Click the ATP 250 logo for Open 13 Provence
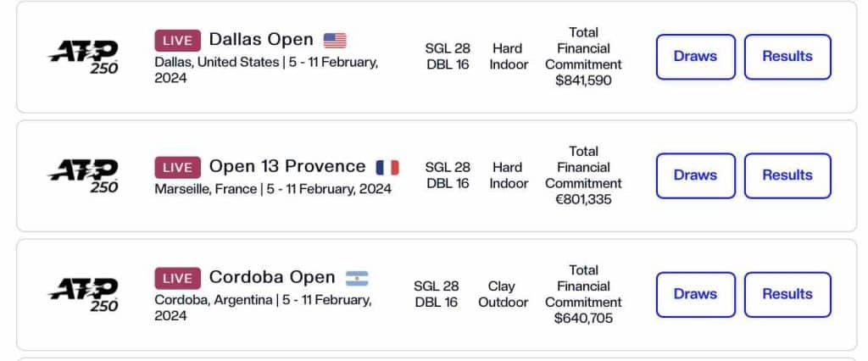The image size is (868, 361). pyautogui.click(x=84, y=175)
